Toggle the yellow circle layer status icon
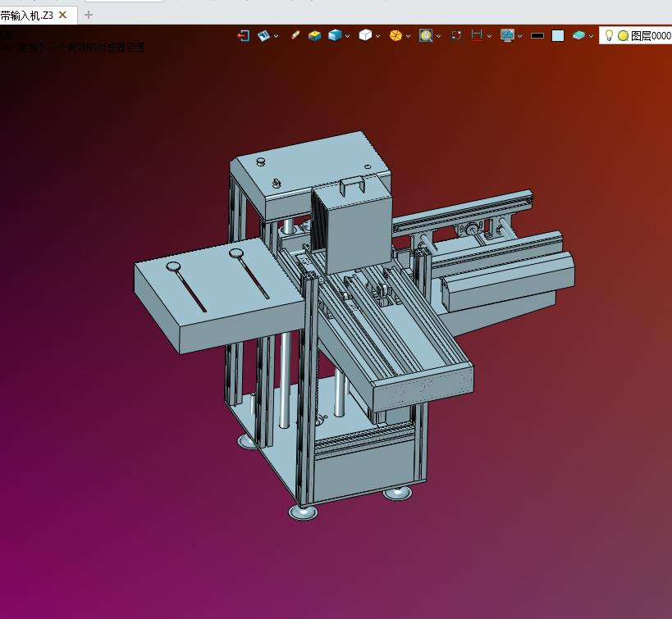The image size is (672, 619). pyautogui.click(x=623, y=36)
